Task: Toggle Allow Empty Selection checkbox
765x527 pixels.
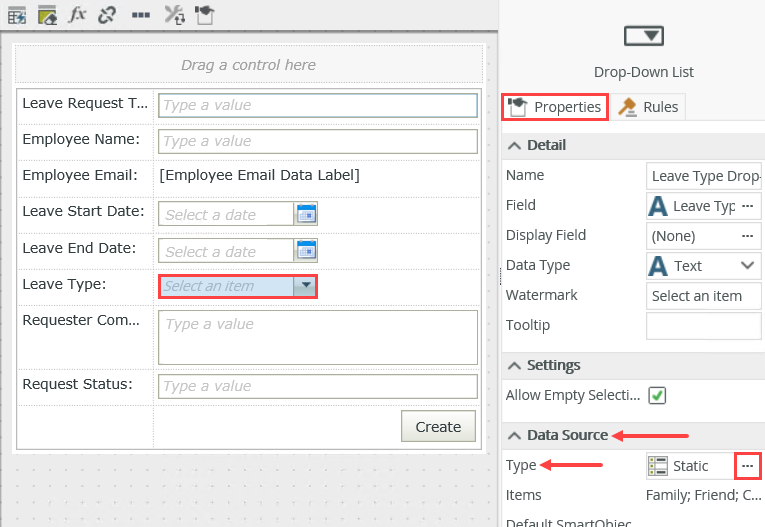Action: (x=657, y=395)
